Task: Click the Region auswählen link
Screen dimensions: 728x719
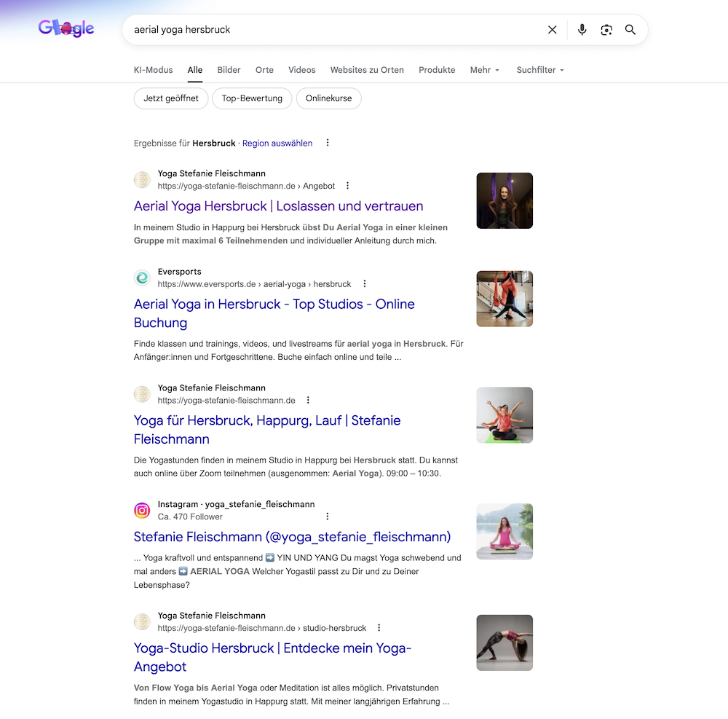Action: pyautogui.click(x=277, y=144)
